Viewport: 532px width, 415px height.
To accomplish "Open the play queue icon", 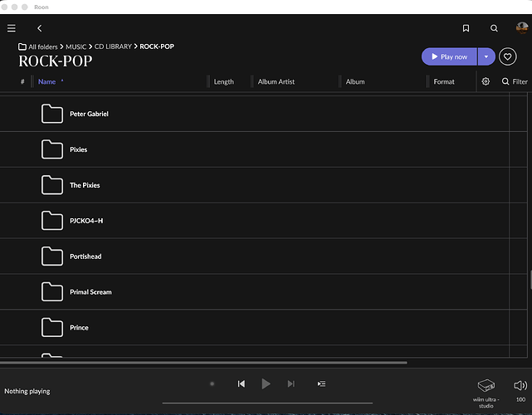I will tap(321, 383).
